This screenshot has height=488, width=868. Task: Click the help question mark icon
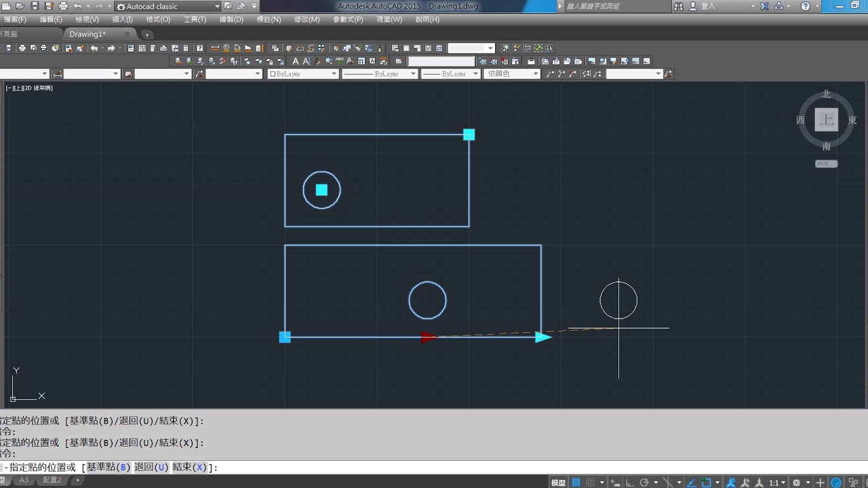(805, 6)
